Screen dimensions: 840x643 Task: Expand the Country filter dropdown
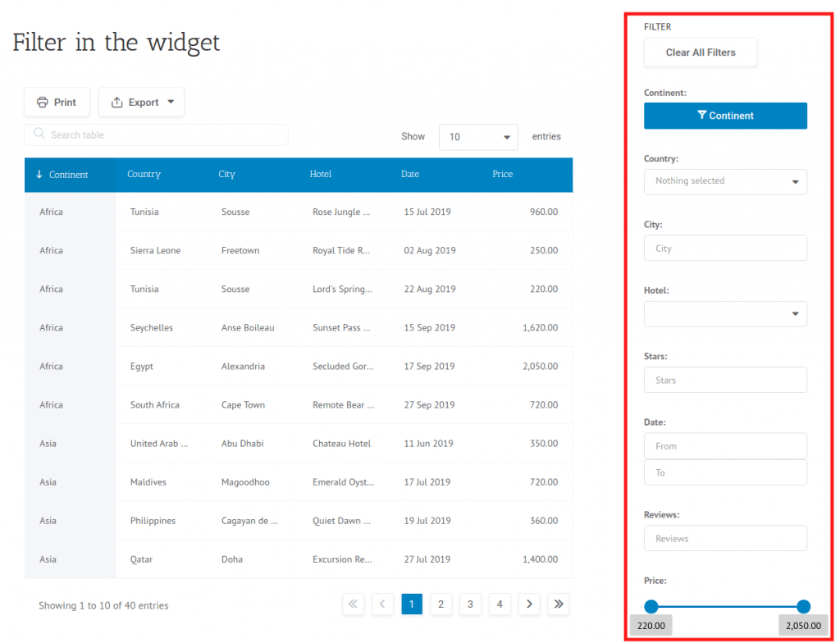click(725, 181)
